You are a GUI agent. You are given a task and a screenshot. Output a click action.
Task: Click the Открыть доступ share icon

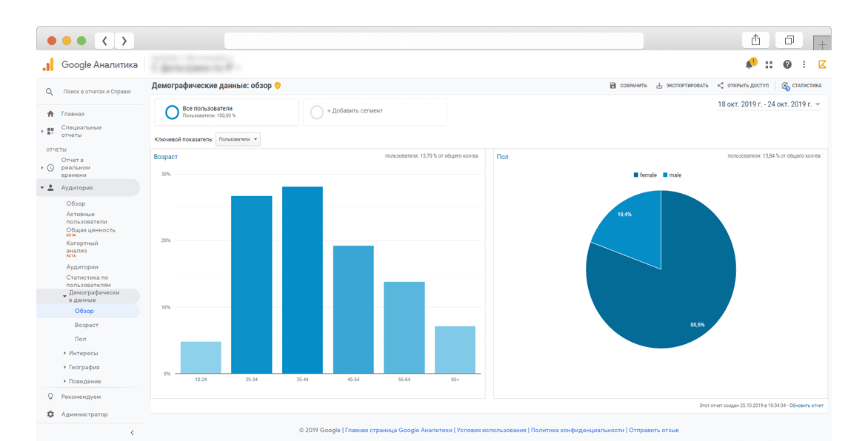coord(720,86)
